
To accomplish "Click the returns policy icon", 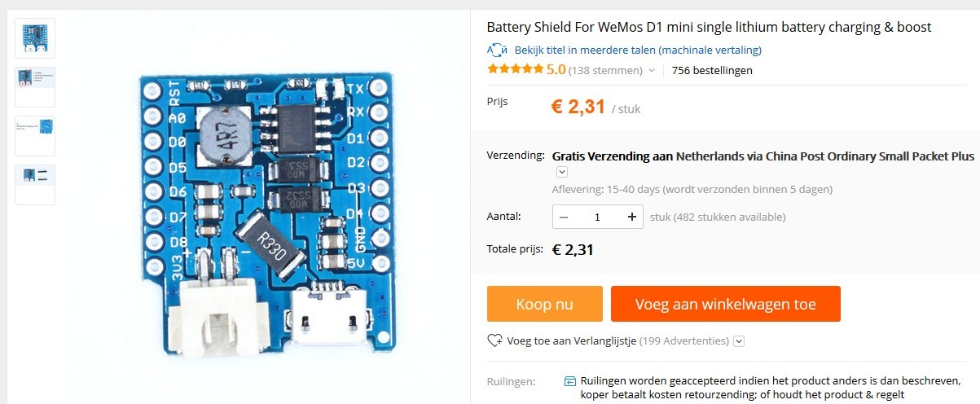I will pos(569,380).
